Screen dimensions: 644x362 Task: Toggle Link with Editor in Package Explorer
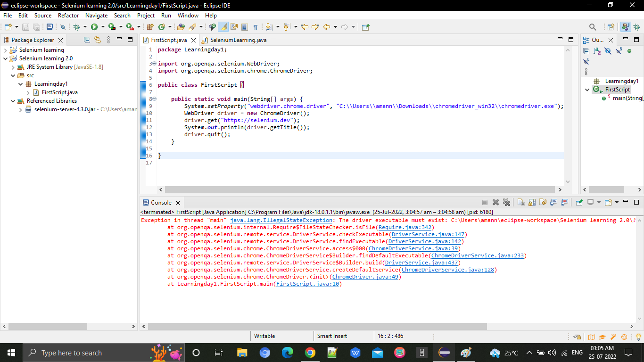pyautogui.click(x=98, y=40)
